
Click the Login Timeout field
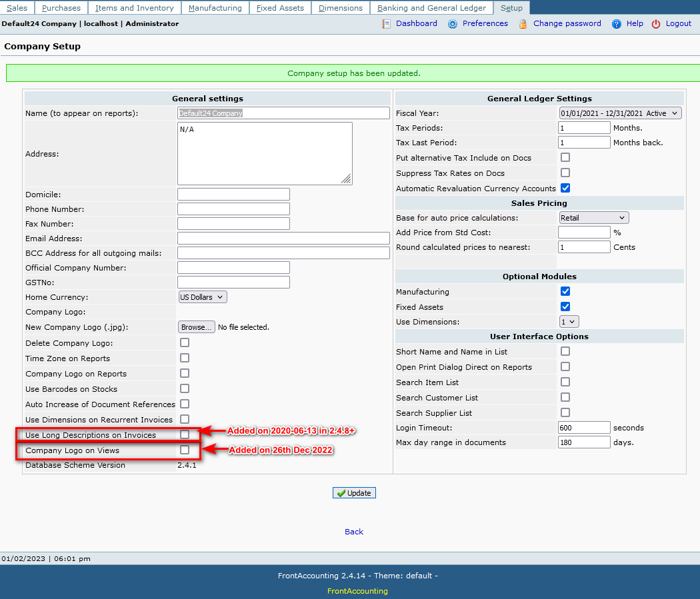tap(584, 428)
